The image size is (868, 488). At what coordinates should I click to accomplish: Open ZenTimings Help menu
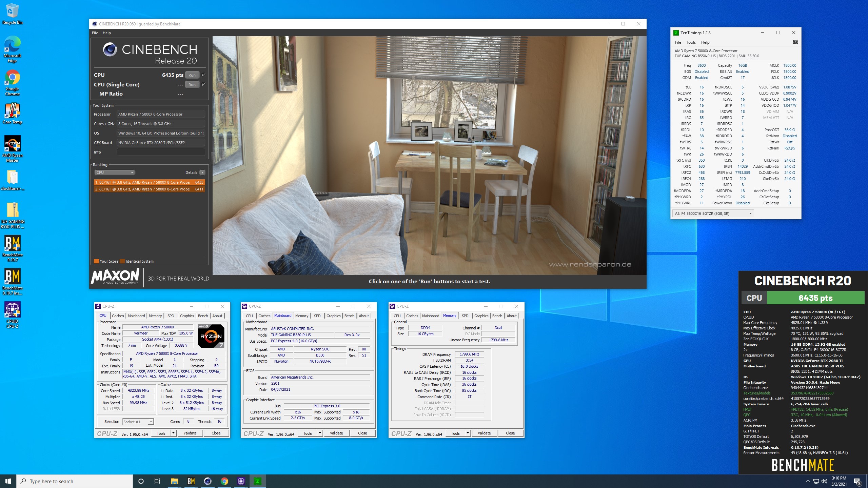pos(705,42)
